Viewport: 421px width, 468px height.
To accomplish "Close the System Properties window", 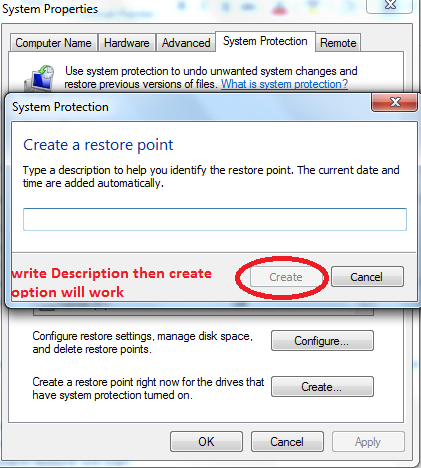I will coord(389,5).
